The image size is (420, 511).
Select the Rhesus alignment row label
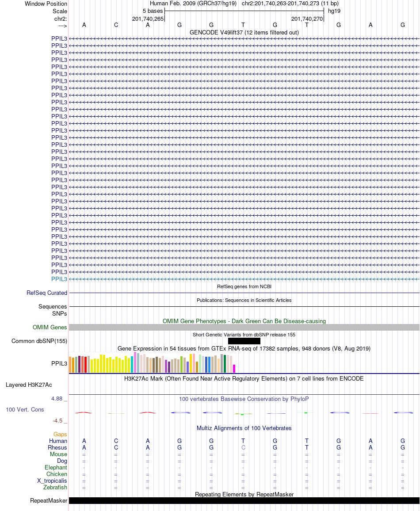point(57,448)
